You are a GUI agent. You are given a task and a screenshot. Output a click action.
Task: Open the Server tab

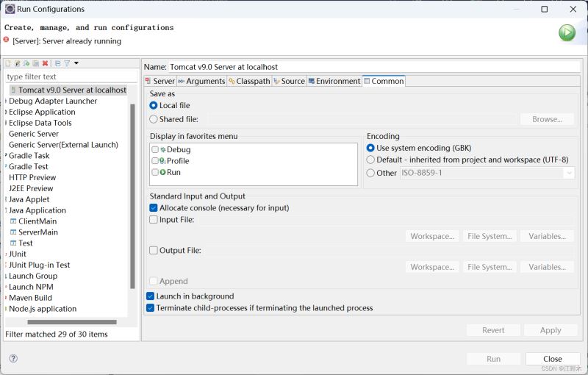(x=160, y=81)
